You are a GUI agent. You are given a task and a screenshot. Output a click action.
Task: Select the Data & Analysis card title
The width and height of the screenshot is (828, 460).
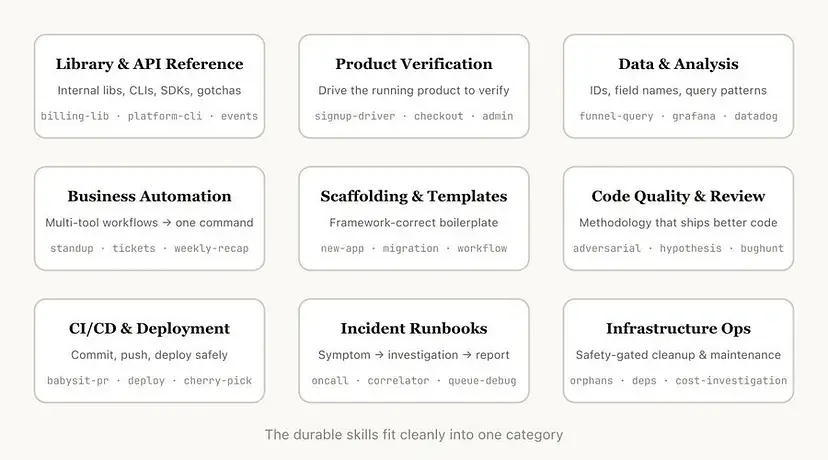point(678,64)
